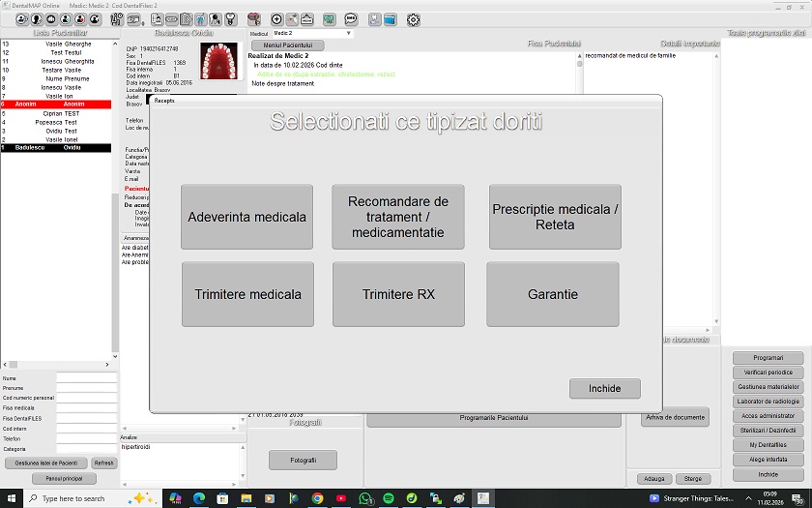This screenshot has width=812, height=508.
Task: Open My Dentalfiles
Action: (768, 445)
